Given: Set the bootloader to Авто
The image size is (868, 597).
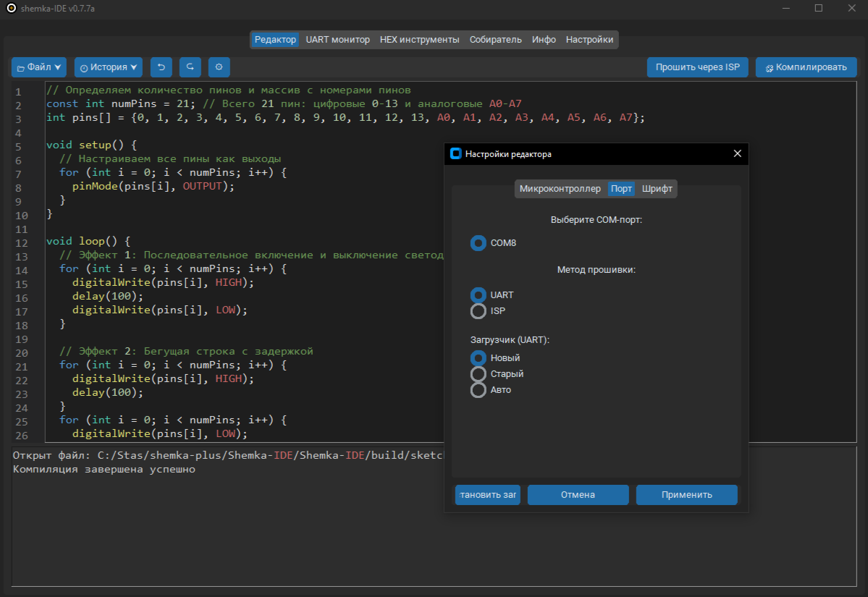Looking at the screenshot, I should click(479, 390).
